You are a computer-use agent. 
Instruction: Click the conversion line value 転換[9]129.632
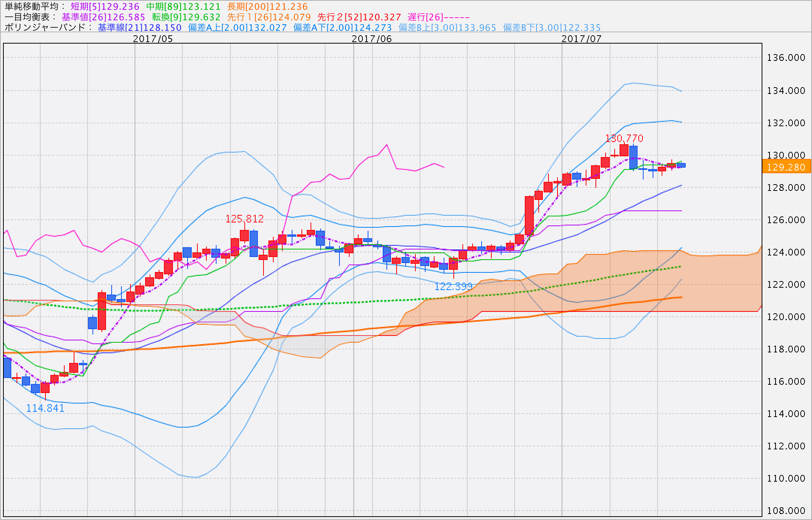tap(186, 17)
